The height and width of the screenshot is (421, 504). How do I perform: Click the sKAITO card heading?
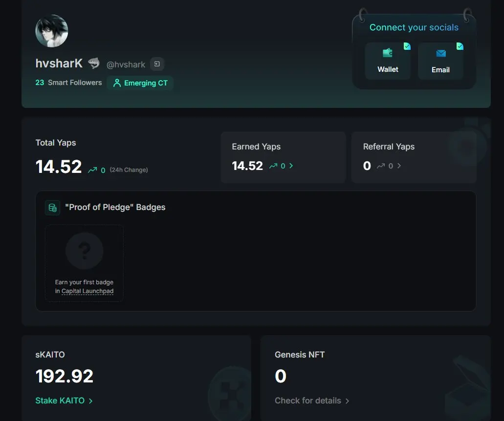click(50, 355)
